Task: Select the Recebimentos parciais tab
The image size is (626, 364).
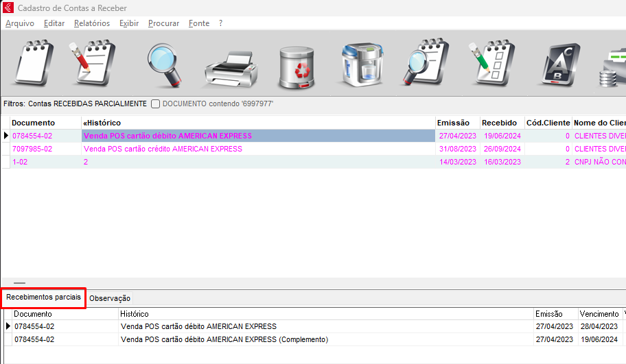Action: point(43,298)
